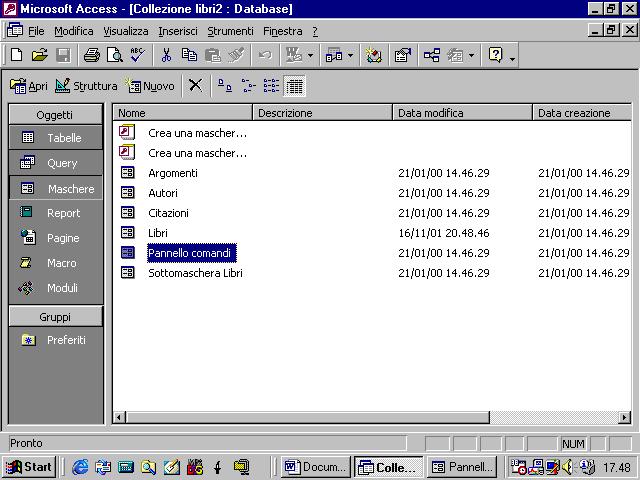Expand the Office Links dropdown arrow
The image size is (640, 480).
310,55
